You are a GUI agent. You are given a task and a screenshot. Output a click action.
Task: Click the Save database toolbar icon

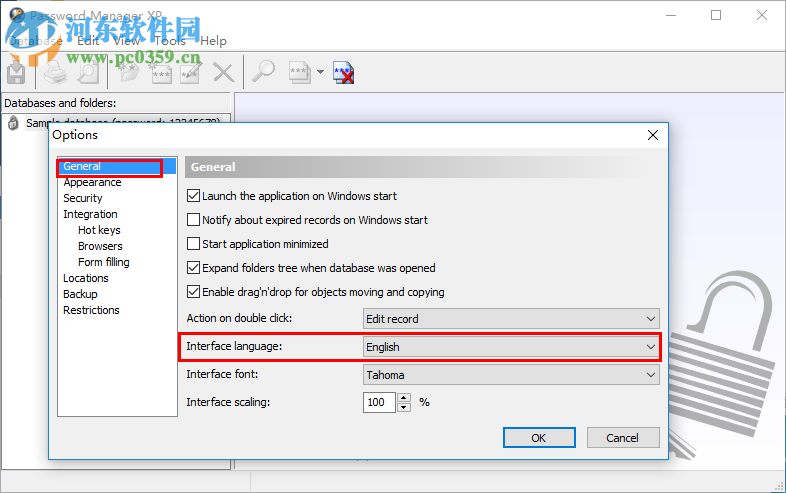(16, 73)
